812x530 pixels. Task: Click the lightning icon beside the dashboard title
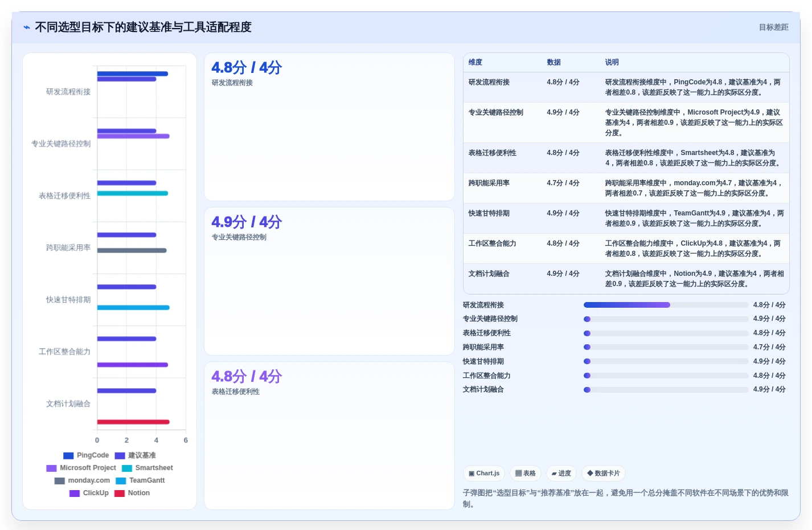pyautogui.click(x=26, y=27)
